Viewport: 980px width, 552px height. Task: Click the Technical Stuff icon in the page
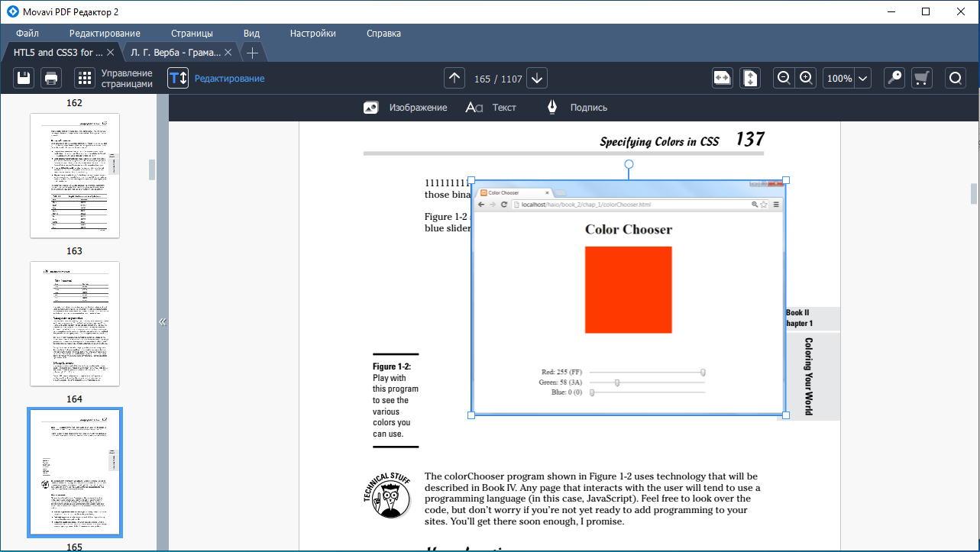[x=390, y=496]
